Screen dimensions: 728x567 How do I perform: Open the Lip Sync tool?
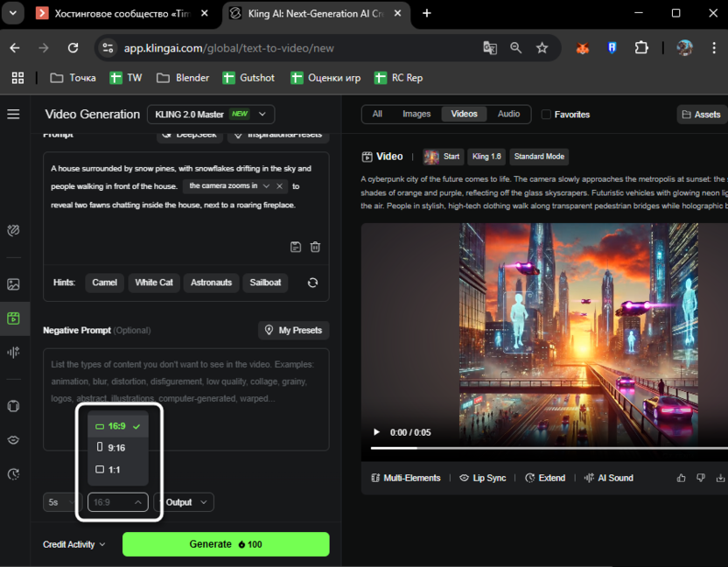(483, 478)
